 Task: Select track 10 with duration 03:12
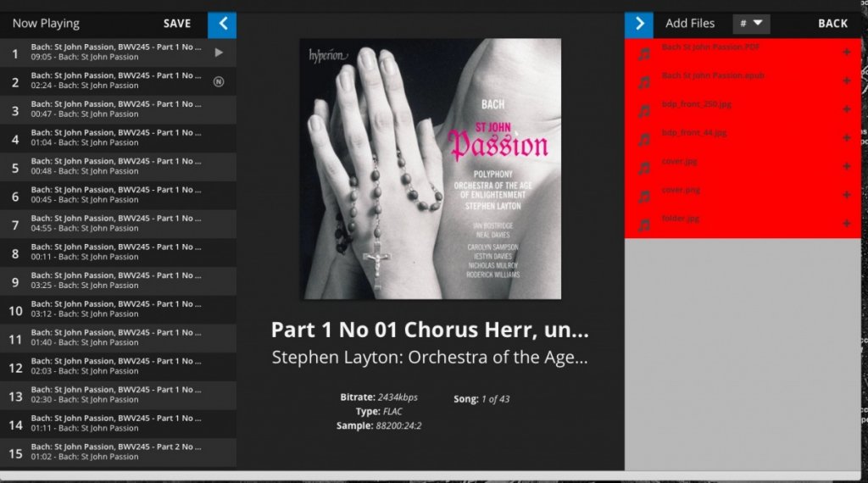point(118,310)
